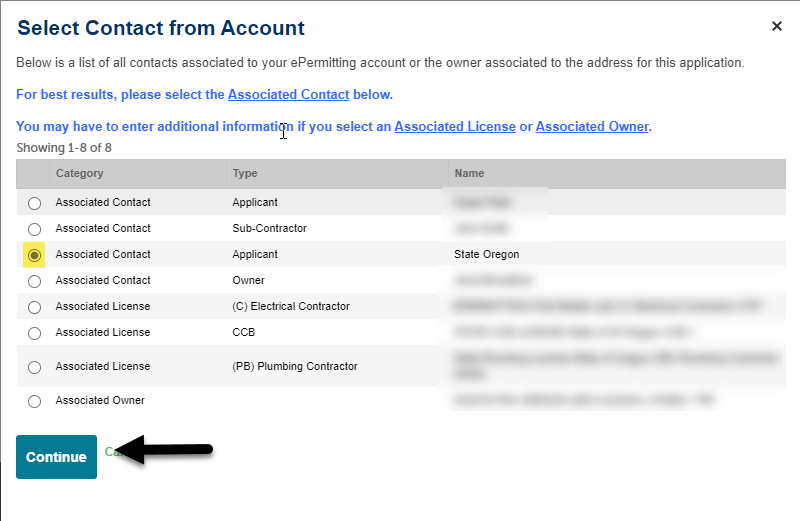Click the State Oregon name cell
The width and height of the screenshot is (800, 521).
coord(486,255)
